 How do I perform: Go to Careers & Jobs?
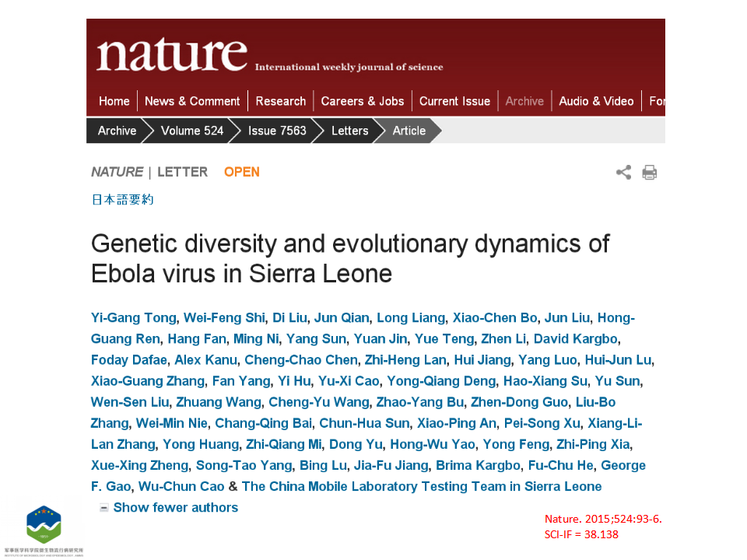point(362,101)
